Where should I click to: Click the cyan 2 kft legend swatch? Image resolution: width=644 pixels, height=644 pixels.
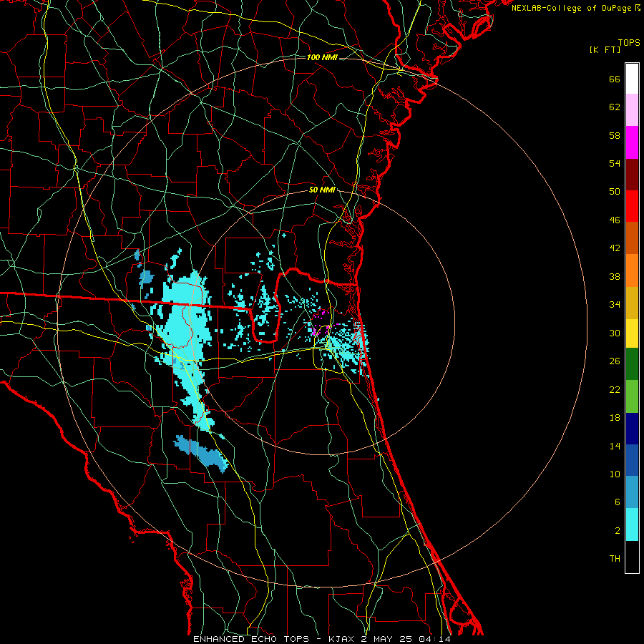(x=632, y=525)
